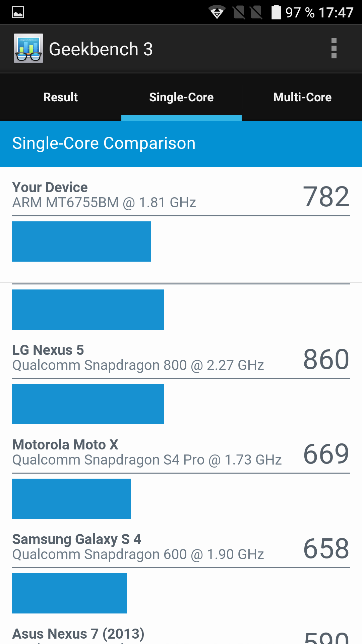This screenshot has height=644, width=362.
Task: Tap the LG Nexus 5 entry
Action: [x=138, y=358]
